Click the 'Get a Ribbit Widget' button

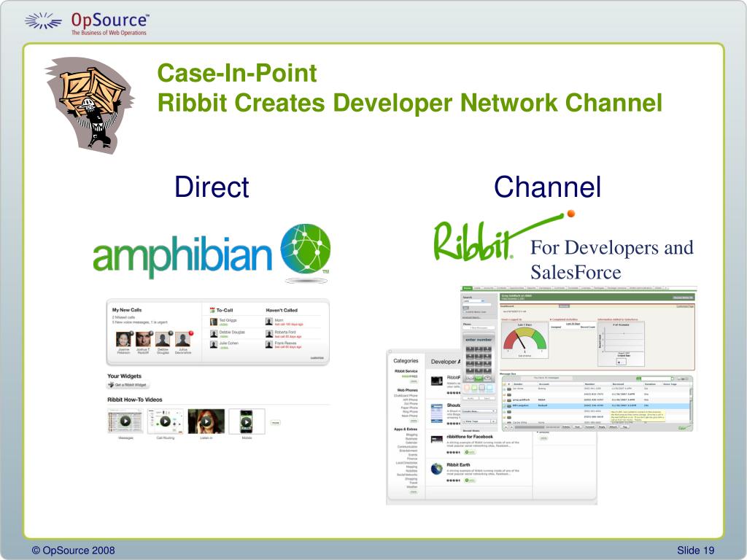click(128, 385)
